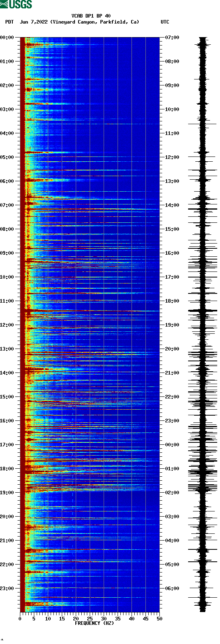The height and width of the screenshot is (644, 220).
Task: Click the '16:00' UTC label on the right axis
Action: tap(172, 253)
